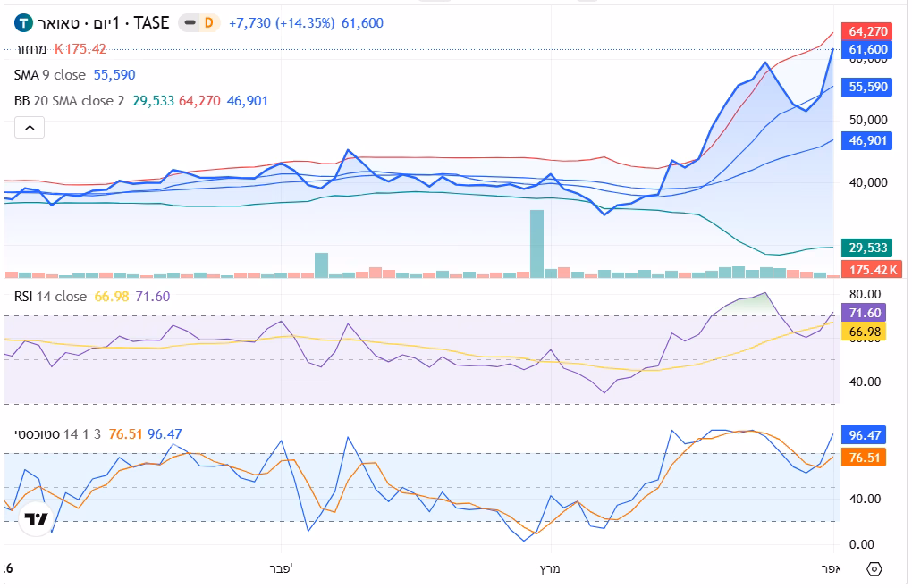Click the +7,730 (+14.35%) price change text
Image resolution: width=912 pixels, height=588 pixels.
[x=282, y=23]
